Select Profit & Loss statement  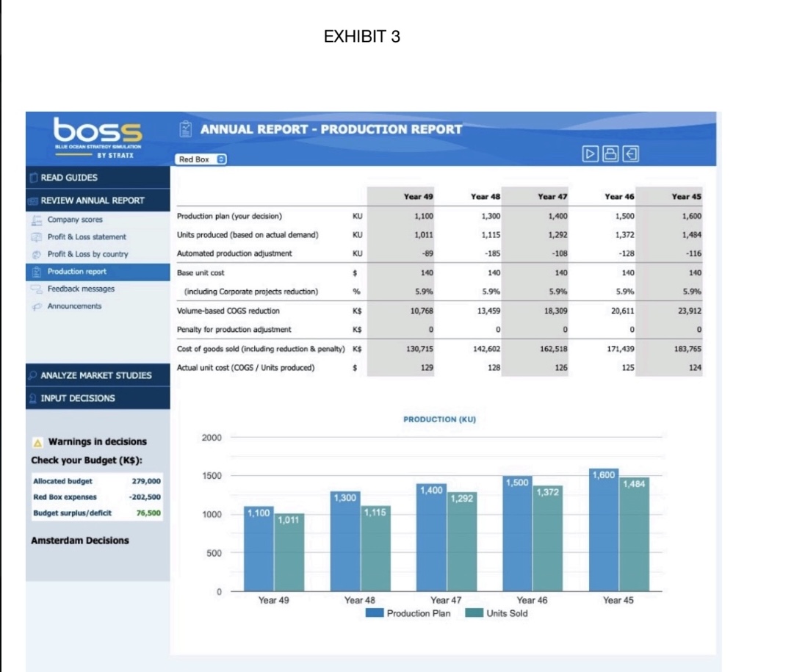pyautogui.click(x=87, y=236)
